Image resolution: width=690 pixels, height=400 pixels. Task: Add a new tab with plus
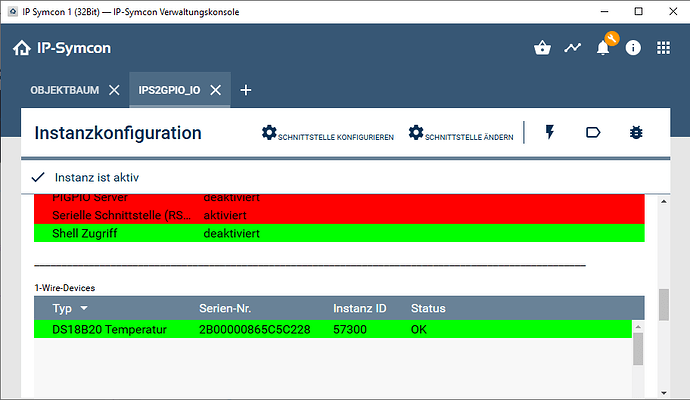pyautogui.click(x=246, y=90)
